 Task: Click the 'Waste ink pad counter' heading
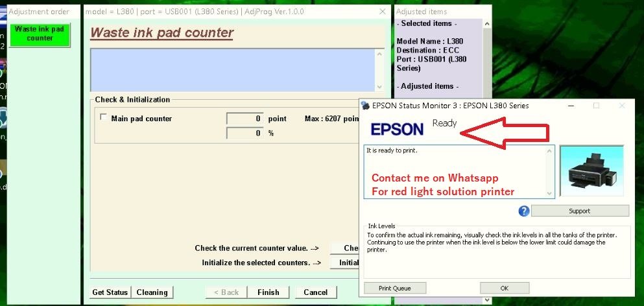coord(162,32)
